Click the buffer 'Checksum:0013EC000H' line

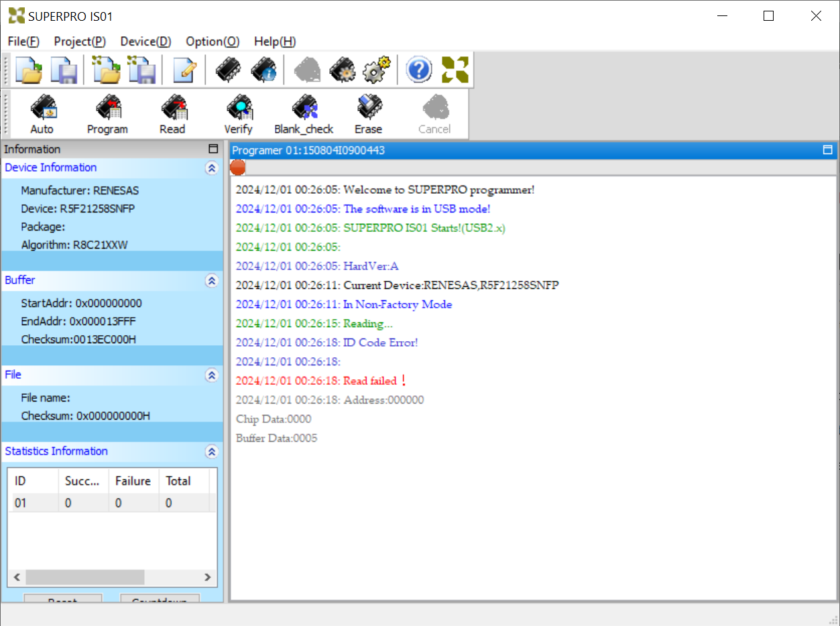78,339
